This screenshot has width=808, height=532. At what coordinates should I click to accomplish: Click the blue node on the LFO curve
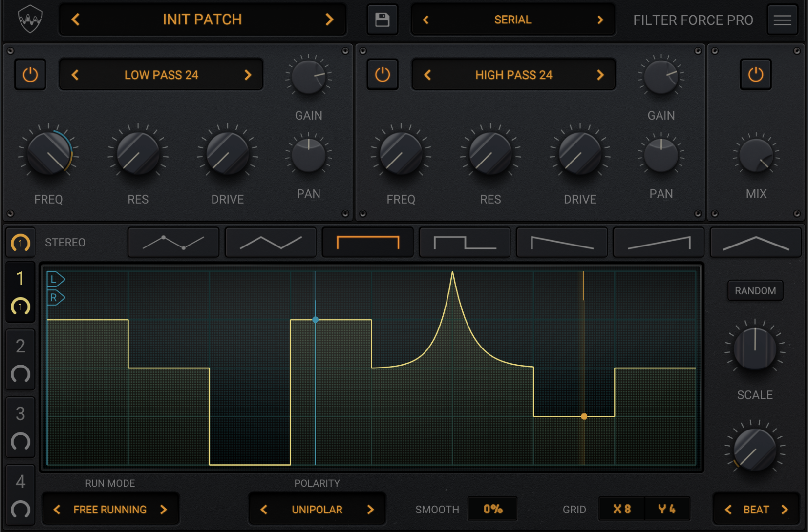click(x=315, y=320)
